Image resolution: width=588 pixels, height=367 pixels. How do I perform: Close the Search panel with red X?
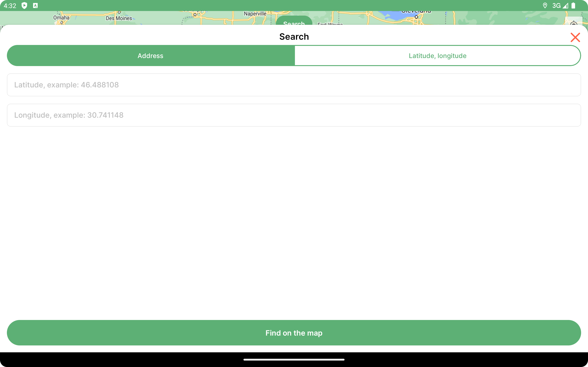point(575,37)
